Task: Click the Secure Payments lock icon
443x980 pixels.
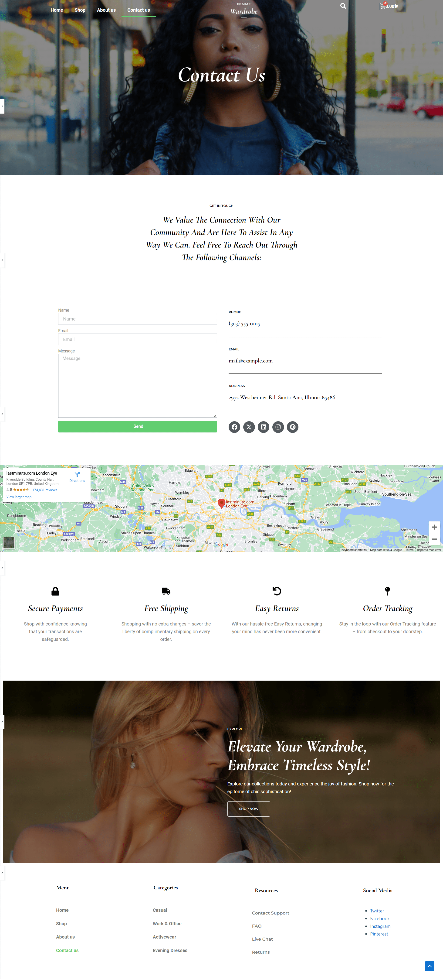Action: 55,591
